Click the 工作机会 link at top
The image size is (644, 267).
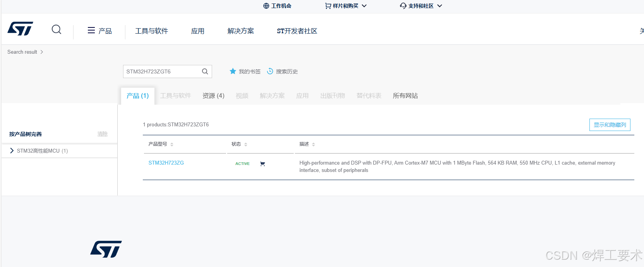[281, 6]
